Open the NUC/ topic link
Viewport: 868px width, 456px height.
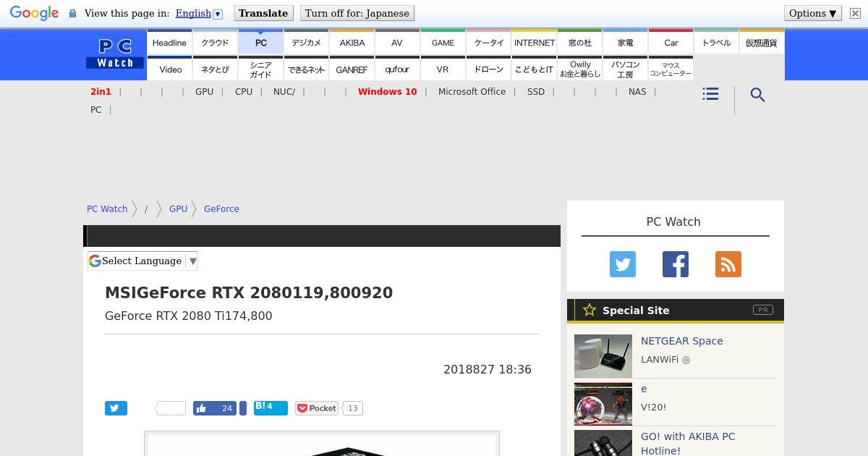[284, 92]
